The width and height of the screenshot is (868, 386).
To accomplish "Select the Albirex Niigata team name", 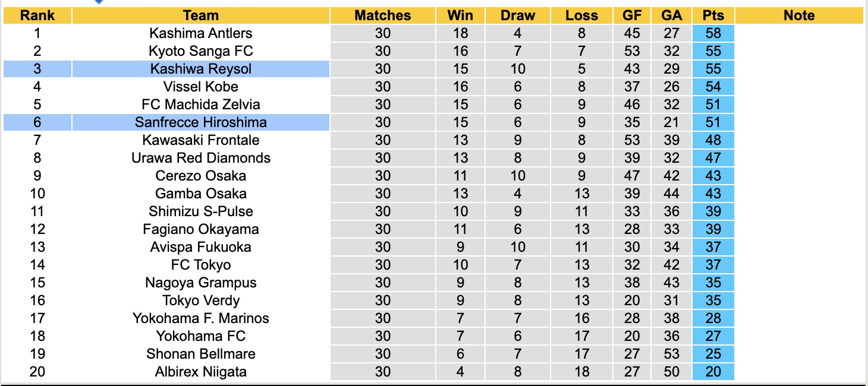I will pos(201,372).
